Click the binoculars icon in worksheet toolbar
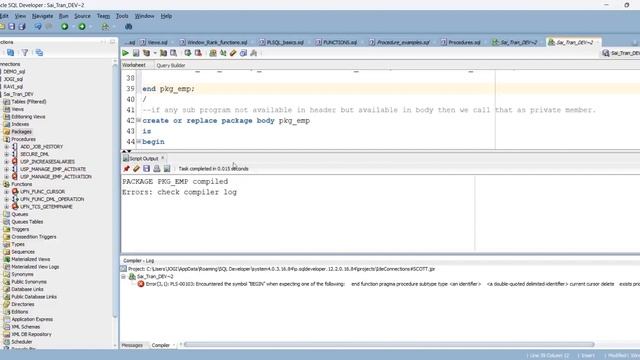 pyautogui.click(x=253, y=53)
